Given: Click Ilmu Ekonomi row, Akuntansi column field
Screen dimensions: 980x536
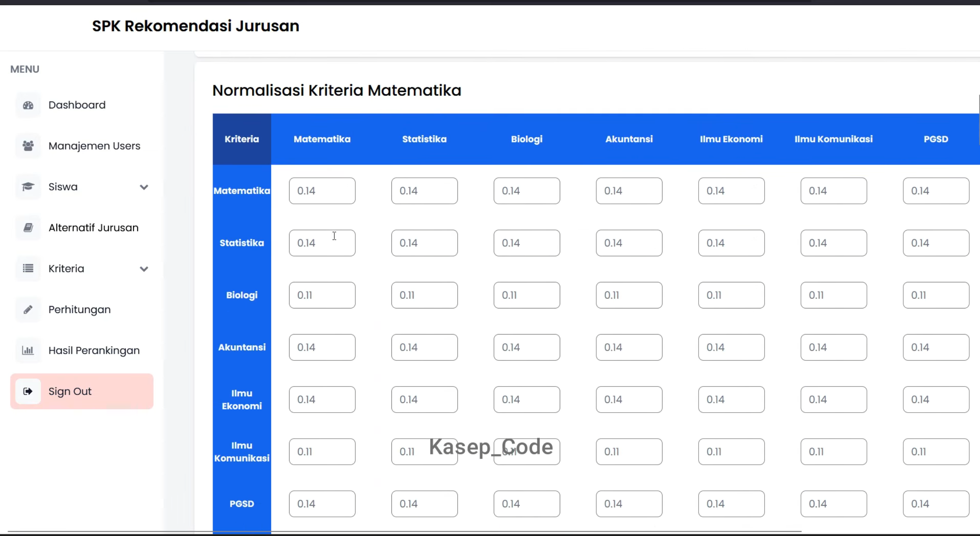Looking at the screenshot, I should pos(629,399).
